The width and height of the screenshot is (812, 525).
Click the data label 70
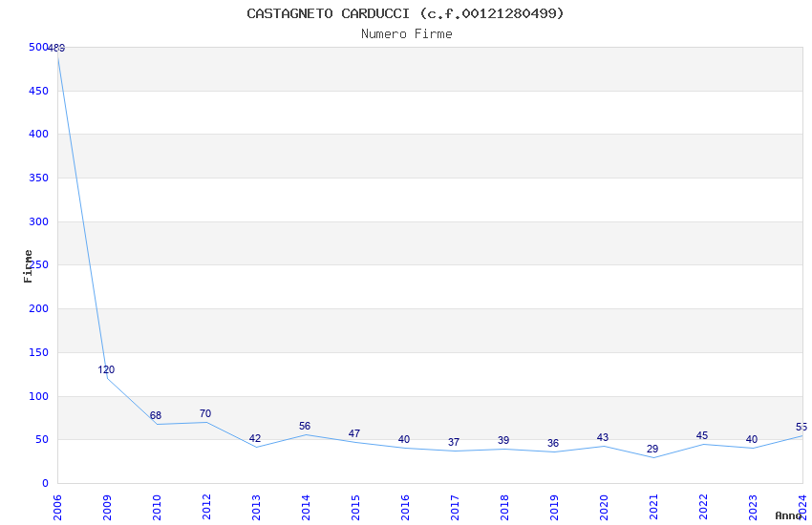pos(205,413)
